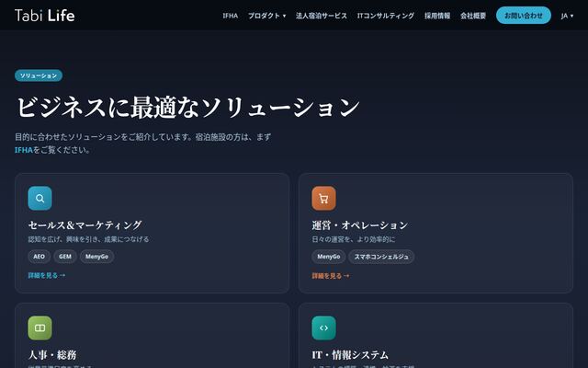
Task: Open the JA language selector
Action: 567,16
